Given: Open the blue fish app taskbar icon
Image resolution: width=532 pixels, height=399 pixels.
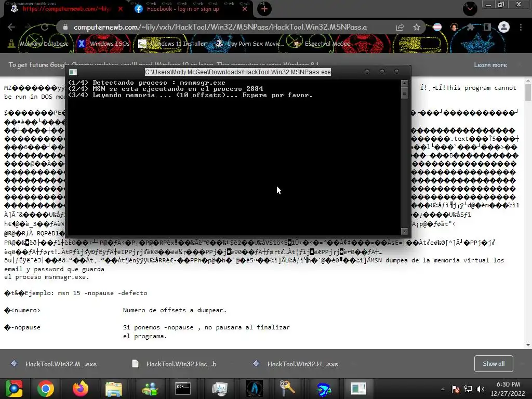Looking at the screenshot, I should (324, 389).
